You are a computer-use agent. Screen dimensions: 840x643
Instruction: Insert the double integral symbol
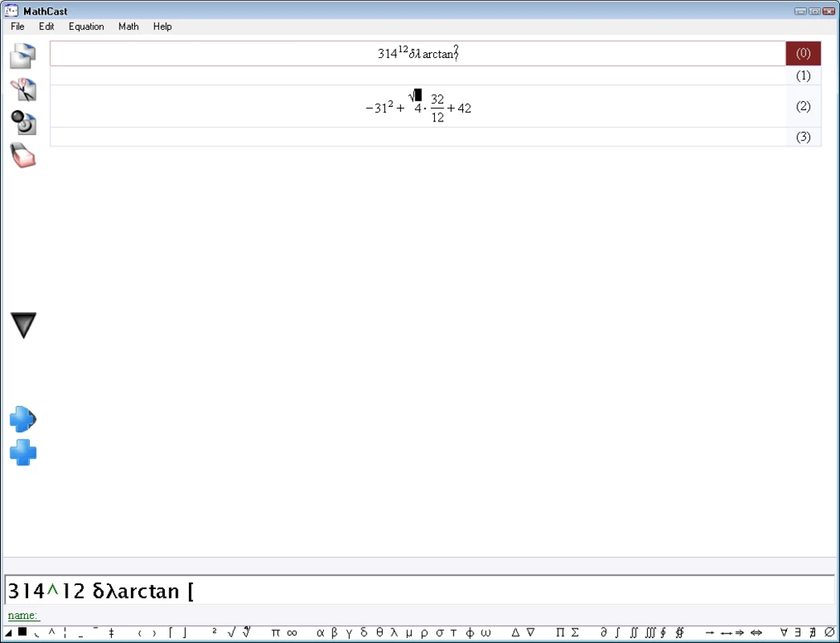pyautogui.click(x=633, y=633)
